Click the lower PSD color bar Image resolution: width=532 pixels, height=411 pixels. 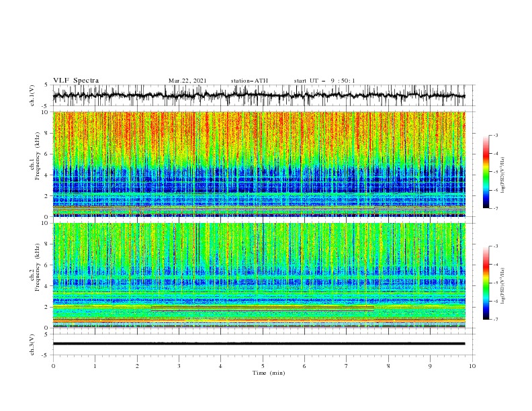(x=486, y=283)
